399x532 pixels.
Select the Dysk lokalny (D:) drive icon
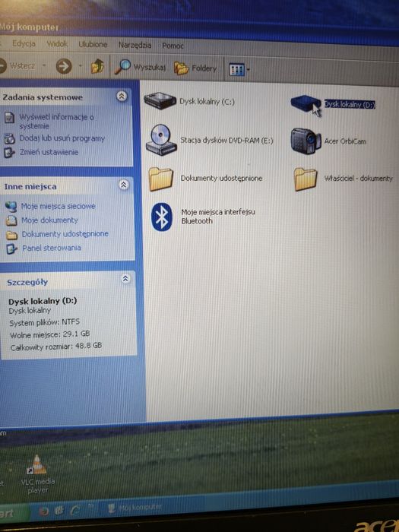tap(306, 104)
